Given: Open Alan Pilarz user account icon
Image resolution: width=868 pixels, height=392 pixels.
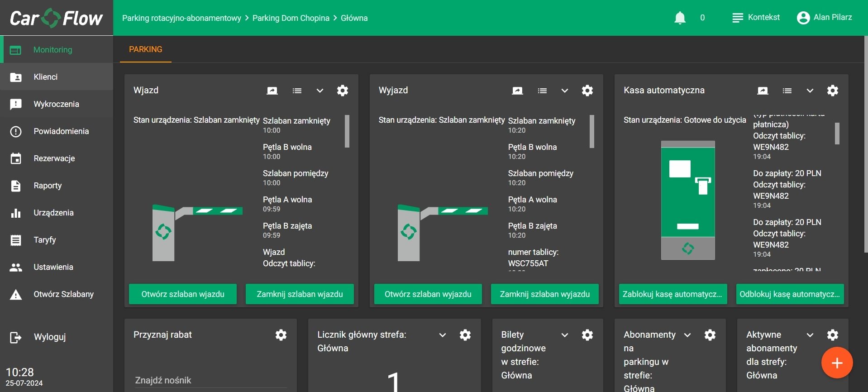Looking at the screenshot, I should pos(803,18).
